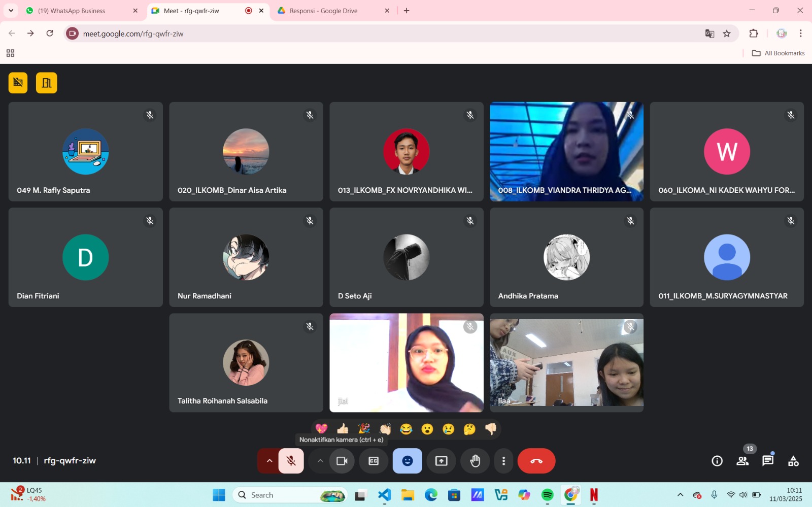
Task: Expand audio settings arrow beside microphone
Action: click(x=269, y=461)
